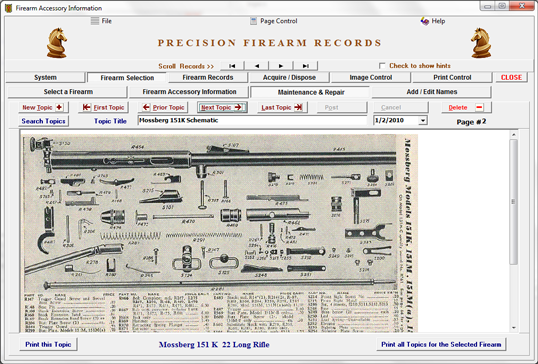Delete the current topic

466,107
